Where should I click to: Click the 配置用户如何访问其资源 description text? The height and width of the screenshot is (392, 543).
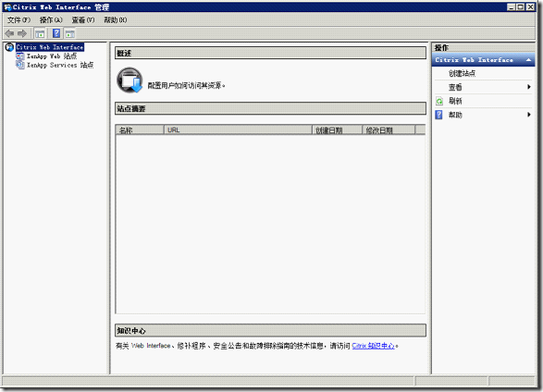point(186,85)
